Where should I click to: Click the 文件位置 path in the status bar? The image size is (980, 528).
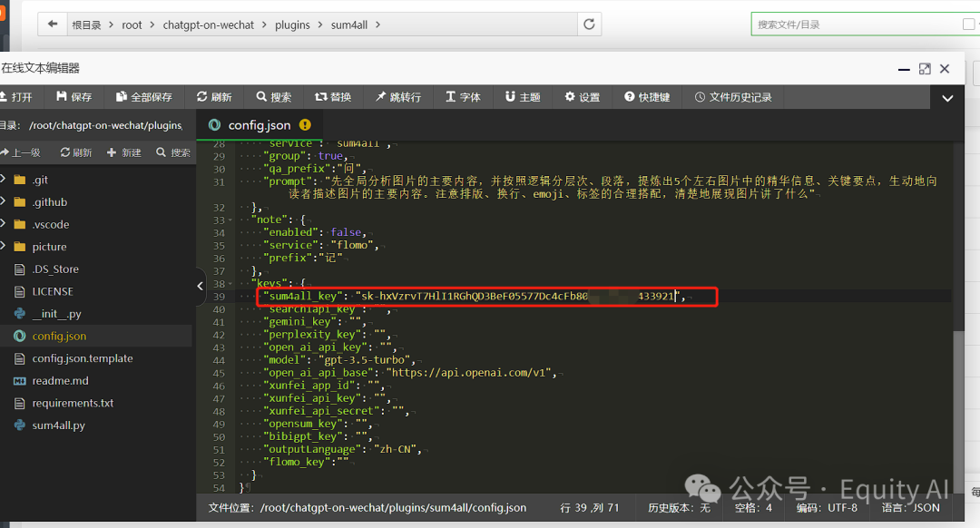click(367, 508)
